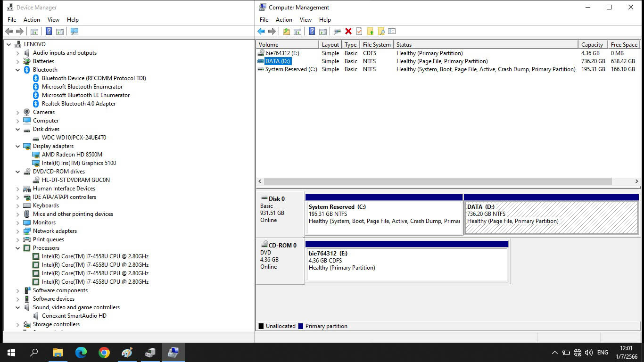Viewport: 644px width, 362px height.
Task: Open the Action menu in Device Manager
Action: tap(32, 20)
